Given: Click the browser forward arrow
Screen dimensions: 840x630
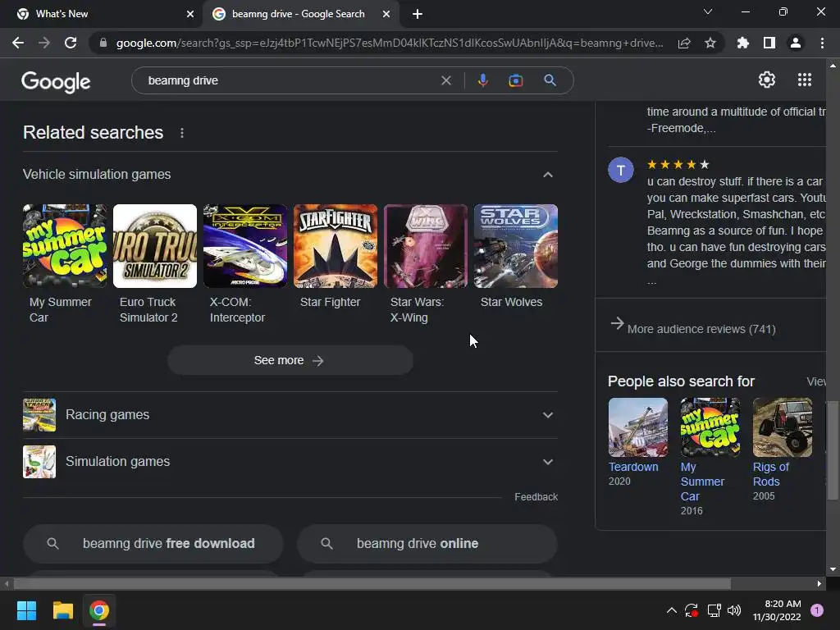Looking at the screenshot, I should click(x=44, y=43).
